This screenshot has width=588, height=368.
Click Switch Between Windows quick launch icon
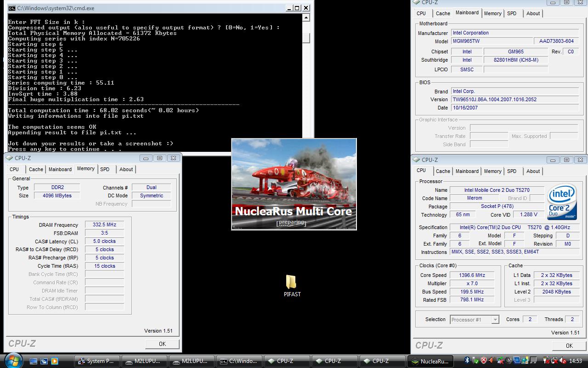44,361
